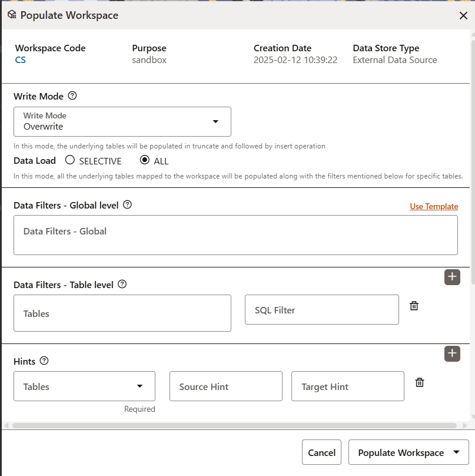
Task: Open the Write Mode help tooltip icon
Action: pyautogui.click(x=73, y=96)
